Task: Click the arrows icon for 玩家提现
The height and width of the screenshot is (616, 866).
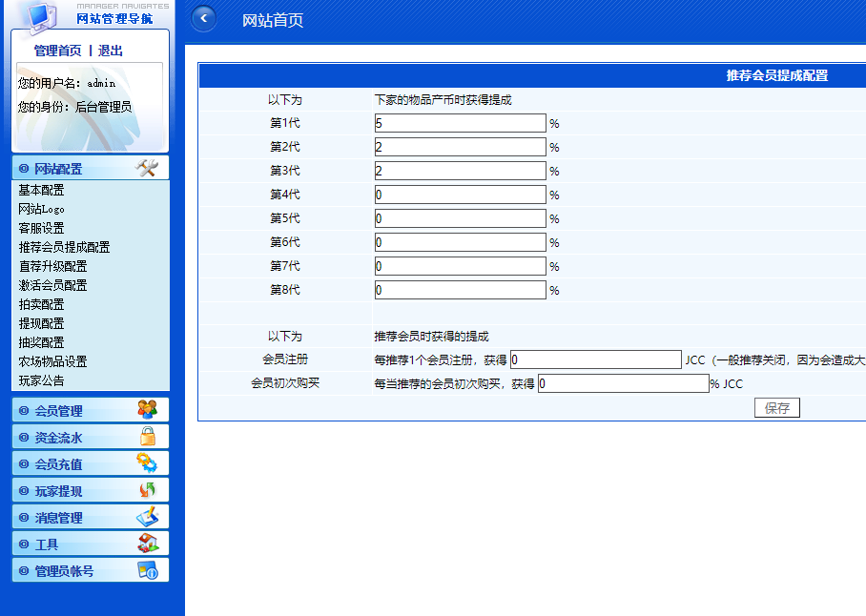Action: point(147,490)
